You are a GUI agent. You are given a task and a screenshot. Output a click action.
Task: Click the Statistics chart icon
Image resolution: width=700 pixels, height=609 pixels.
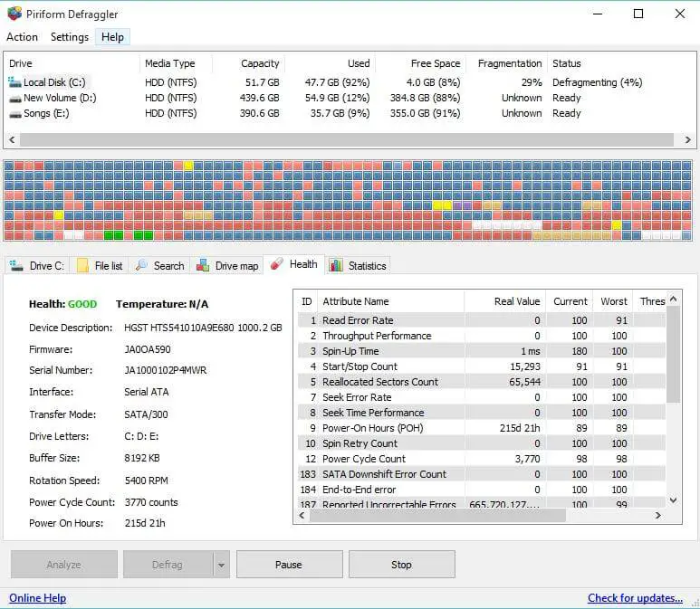[x=336, y=265]
